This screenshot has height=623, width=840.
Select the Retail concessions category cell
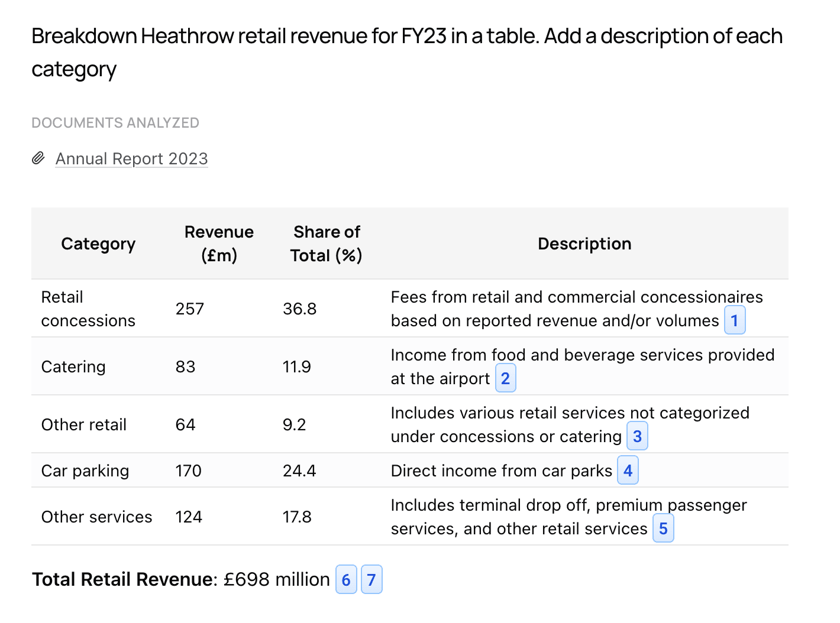pos(88,309)
